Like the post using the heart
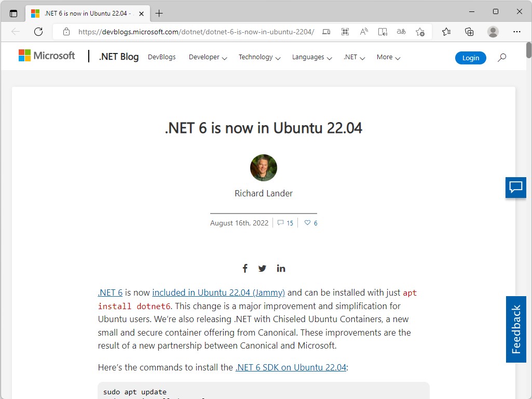 [308, 222]
